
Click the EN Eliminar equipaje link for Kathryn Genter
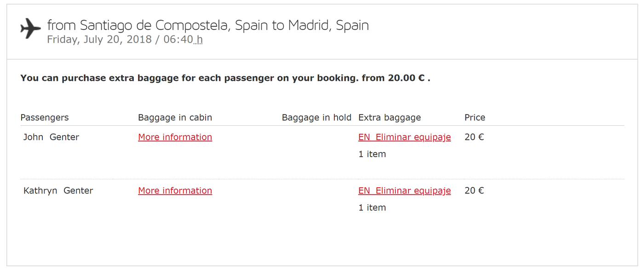tap(404, 190)
